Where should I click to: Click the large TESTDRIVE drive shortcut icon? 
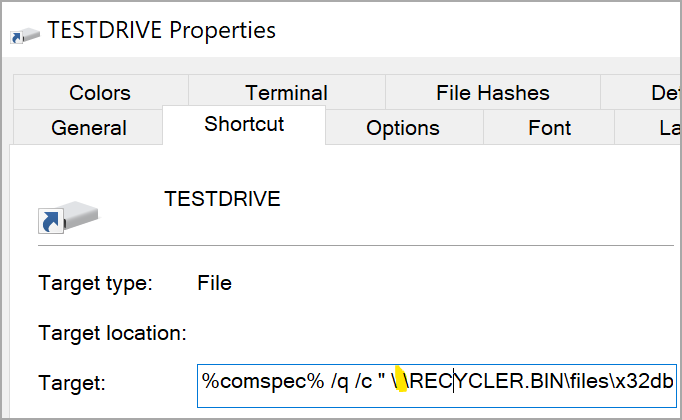pos(68,217)
